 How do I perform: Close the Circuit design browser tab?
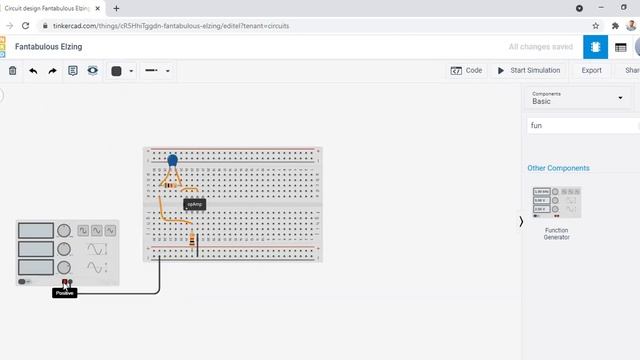(98, 8)
